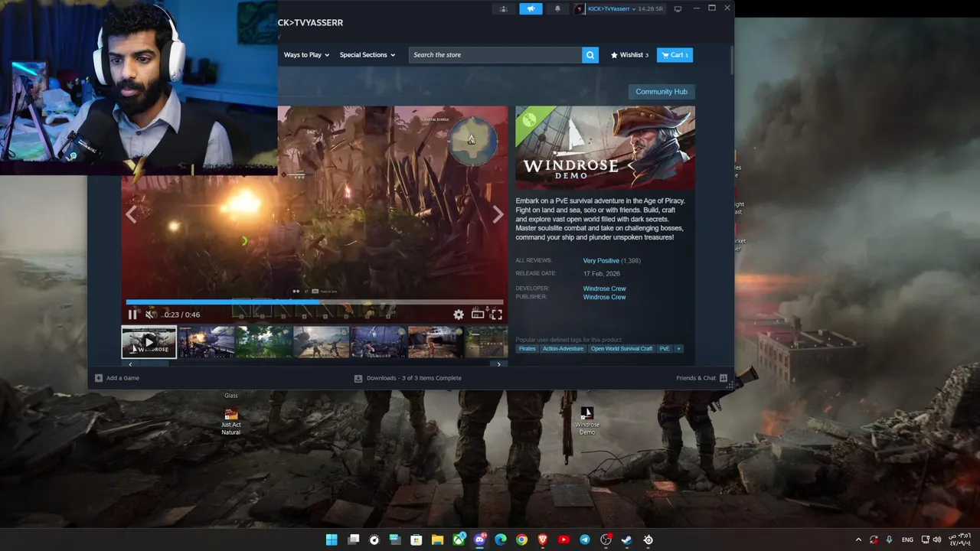Select the PvE tag

tap(665, 349)
